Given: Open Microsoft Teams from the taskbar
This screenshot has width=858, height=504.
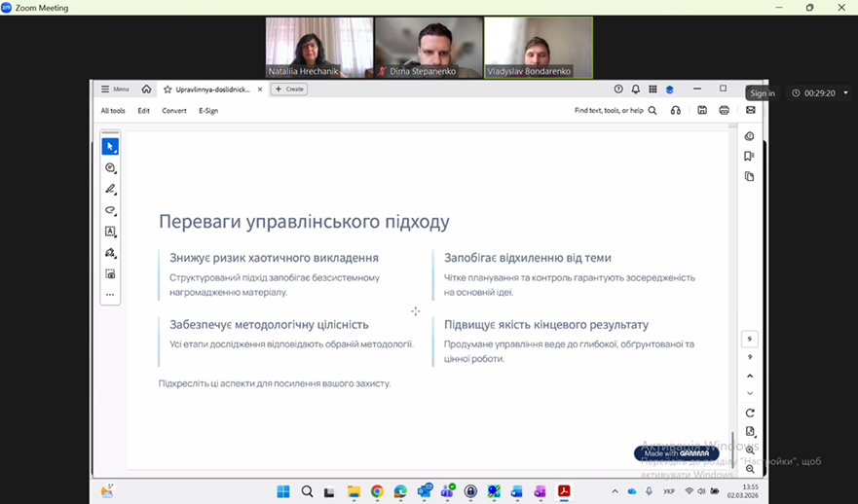Looking at the screenshot, I should pos(448,491).
